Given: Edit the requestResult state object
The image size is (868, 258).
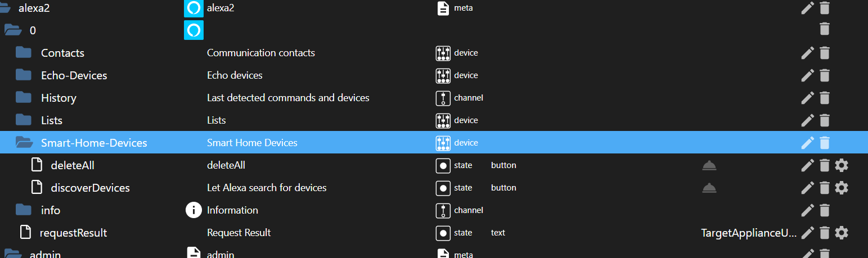Looking at the screenshot, I should click(x=807, y=233).
